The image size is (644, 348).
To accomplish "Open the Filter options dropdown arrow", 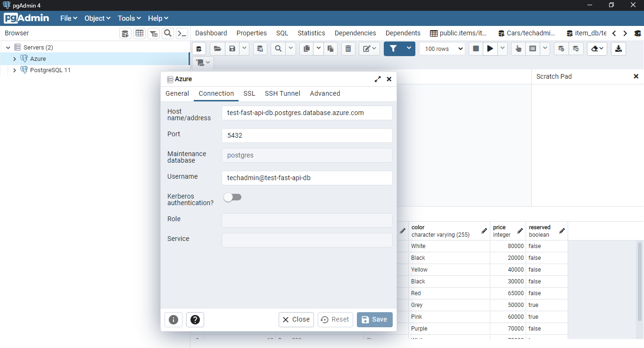I will 409,49.
